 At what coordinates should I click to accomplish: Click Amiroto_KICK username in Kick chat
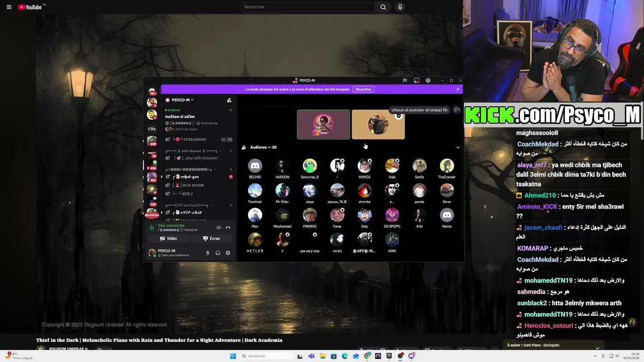click(537, 207)
